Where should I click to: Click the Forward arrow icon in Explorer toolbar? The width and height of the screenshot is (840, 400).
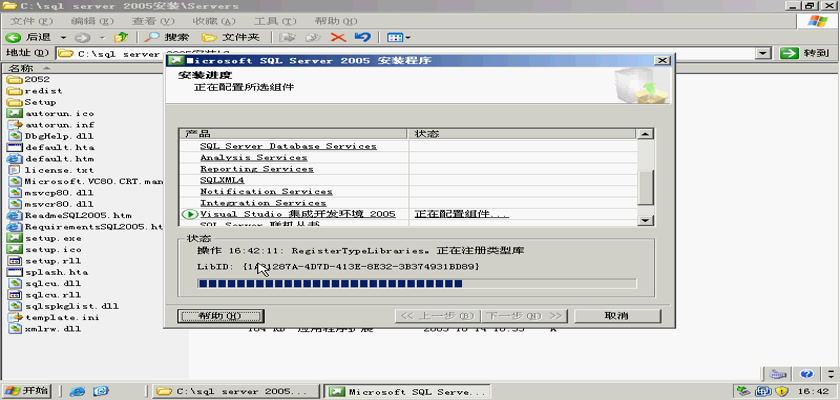pos(81,37)
